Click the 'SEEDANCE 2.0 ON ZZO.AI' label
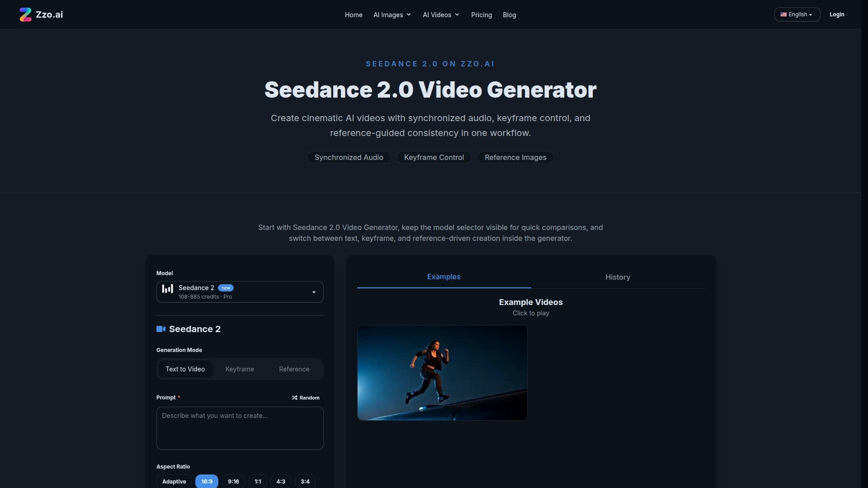The height and width of the screenshot is (488, 868). click(430, 64)
